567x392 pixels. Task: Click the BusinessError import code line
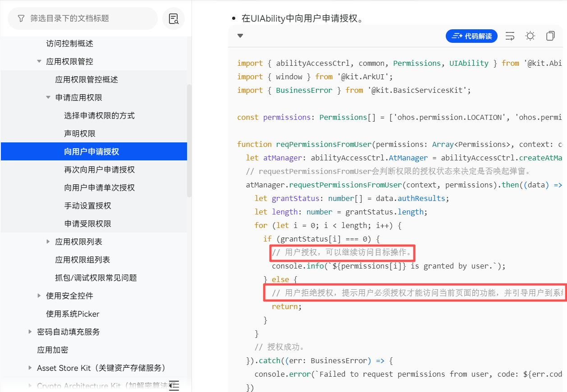point(354,90)
